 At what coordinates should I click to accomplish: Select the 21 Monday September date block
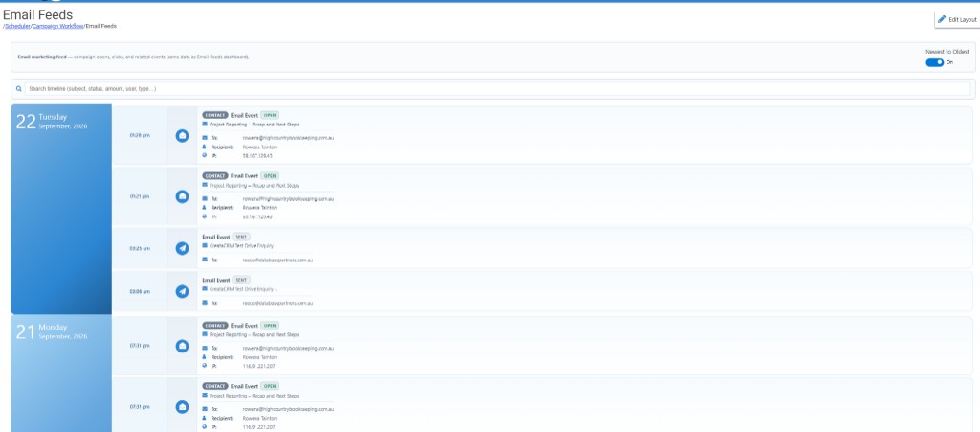[x=61, y=374]
